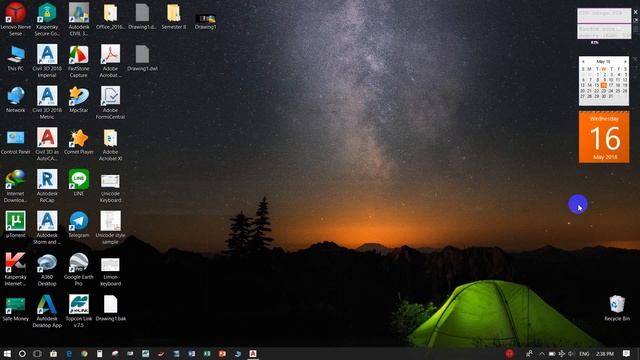Viewport: 640px width, 360px height.
Task: Click the CPU usage meter gadget
Action: coord(604,24)
